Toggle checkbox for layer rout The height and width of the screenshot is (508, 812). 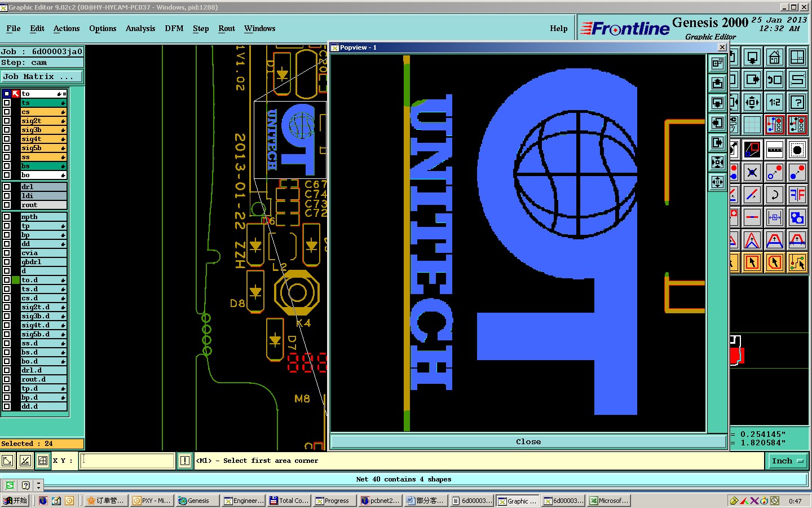(7, 205)
